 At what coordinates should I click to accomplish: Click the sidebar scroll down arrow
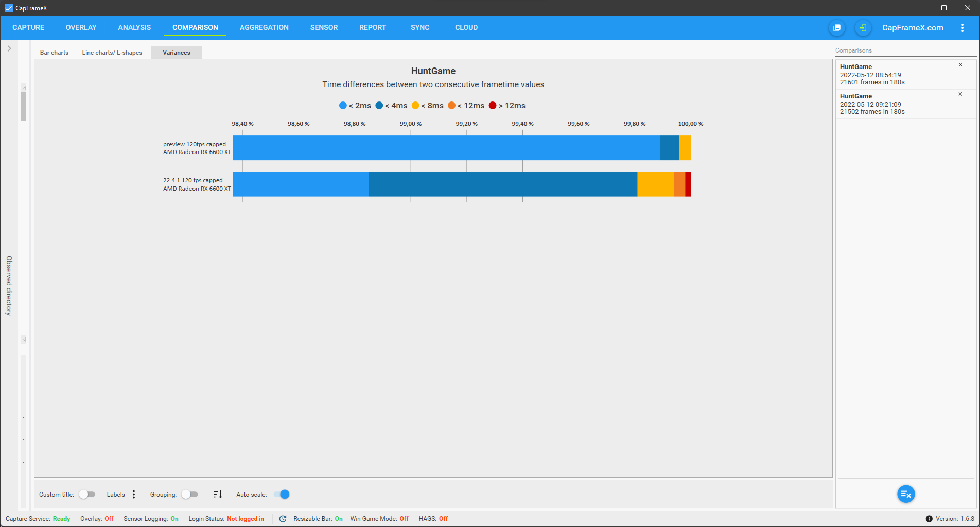24,339
